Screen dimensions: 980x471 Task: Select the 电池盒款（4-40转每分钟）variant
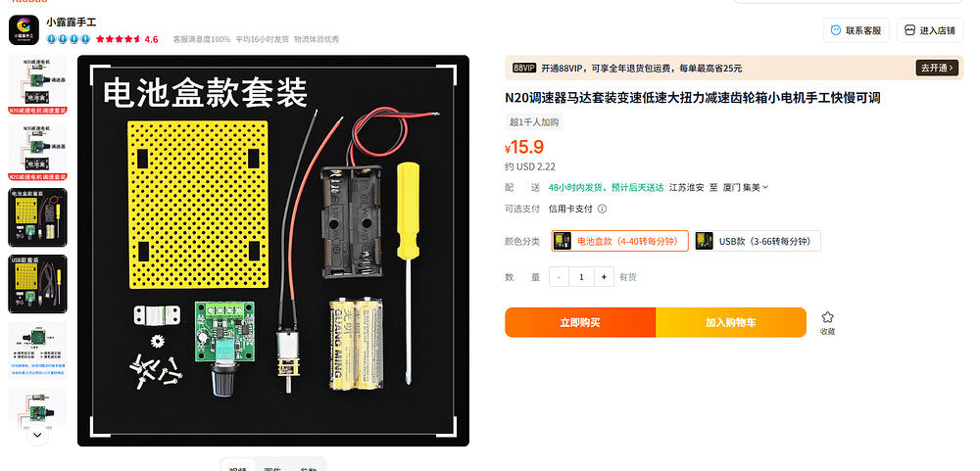tap(620, 241)
